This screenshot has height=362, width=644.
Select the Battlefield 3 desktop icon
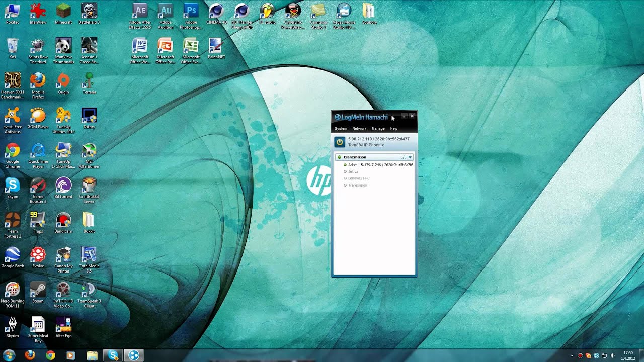point(89,14)
